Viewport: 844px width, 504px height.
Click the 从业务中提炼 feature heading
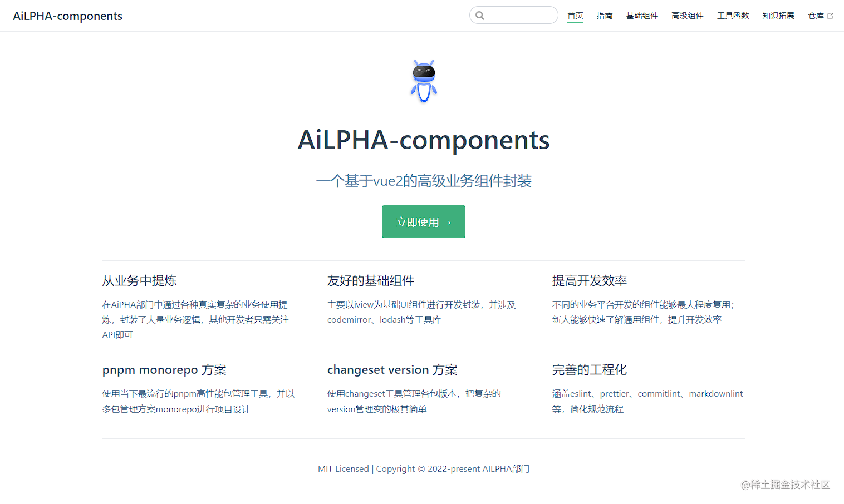click(x=140, y=281)
